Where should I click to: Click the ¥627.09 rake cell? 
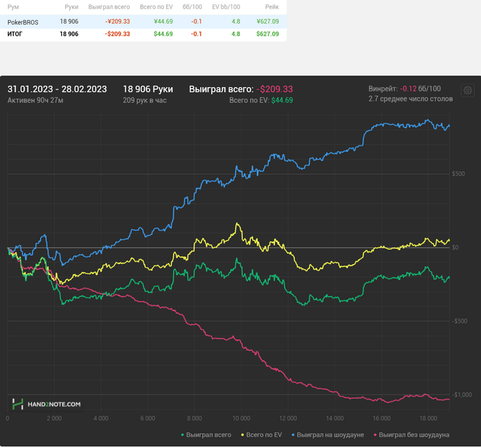267,21
